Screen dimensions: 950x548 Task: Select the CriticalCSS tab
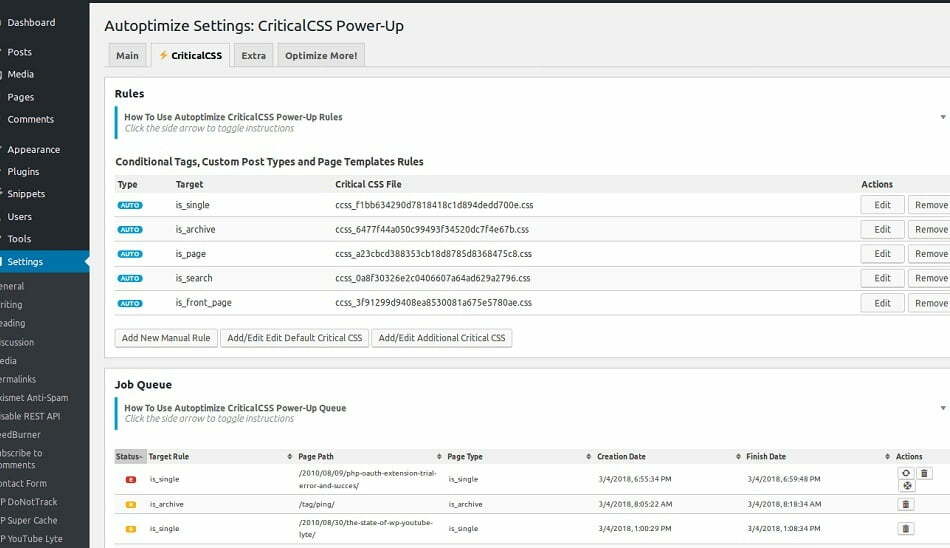[190, 55]
